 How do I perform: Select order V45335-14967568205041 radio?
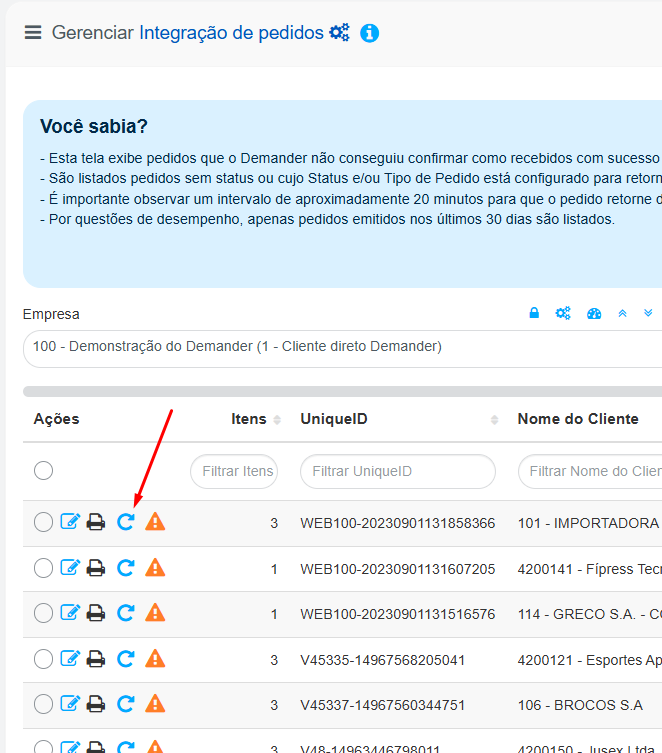43,659
